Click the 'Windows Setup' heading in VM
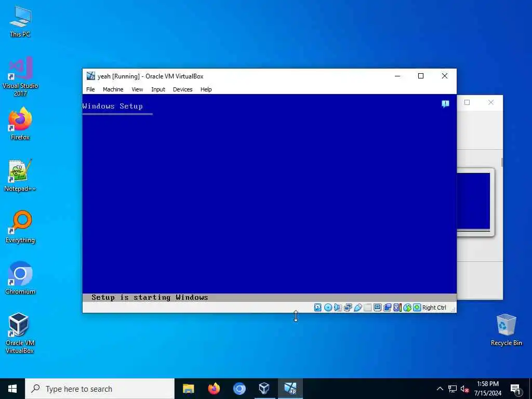This screenshot has width=532, height=399. pyautogui.click(x=112, y=106)
